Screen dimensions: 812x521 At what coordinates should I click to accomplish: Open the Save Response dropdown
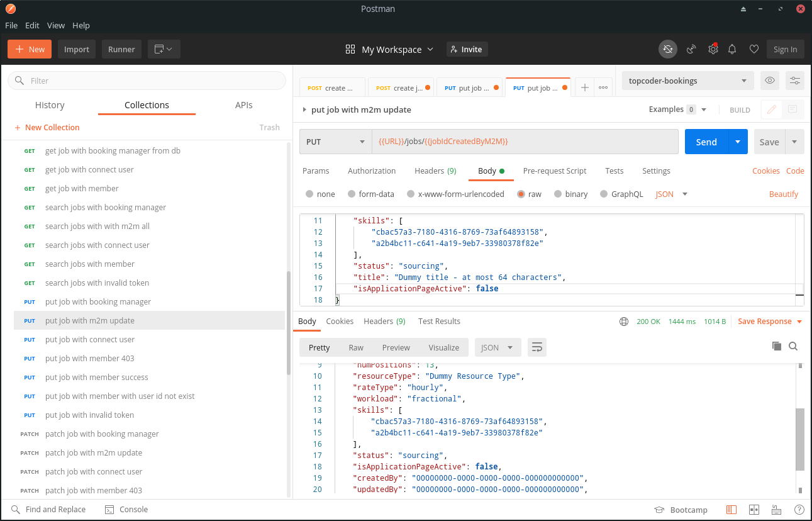point(770,322)
